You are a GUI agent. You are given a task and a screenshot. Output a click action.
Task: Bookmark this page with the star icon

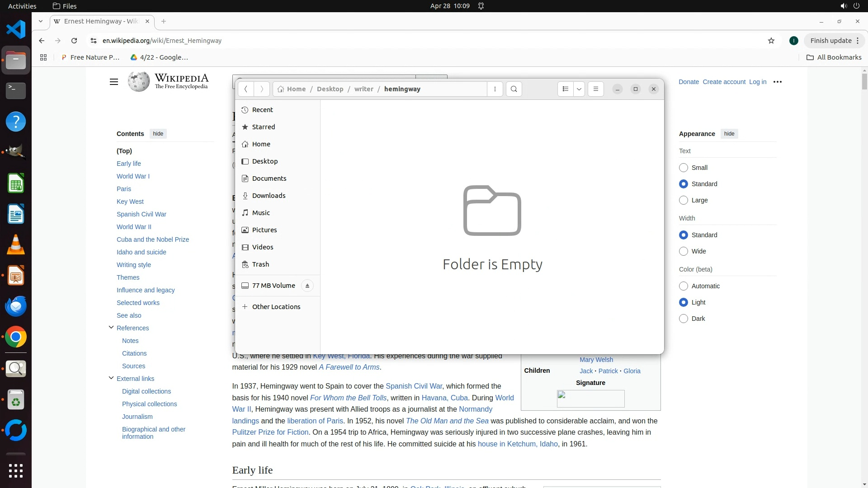click(771, 41)
